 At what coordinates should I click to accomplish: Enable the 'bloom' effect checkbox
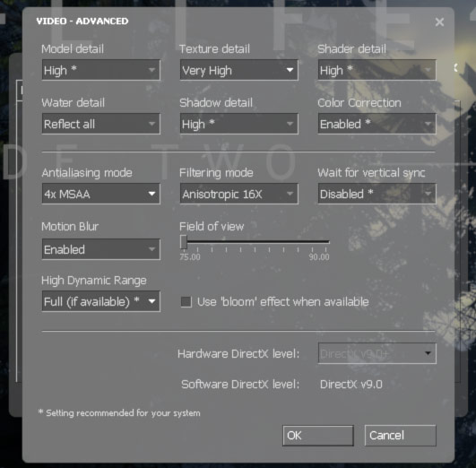[186, 302]
